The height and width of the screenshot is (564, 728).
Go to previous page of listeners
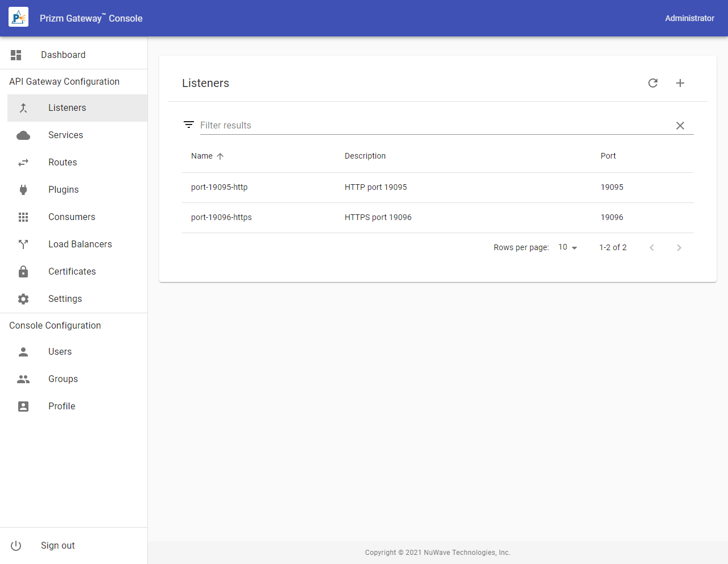[652, 247]
